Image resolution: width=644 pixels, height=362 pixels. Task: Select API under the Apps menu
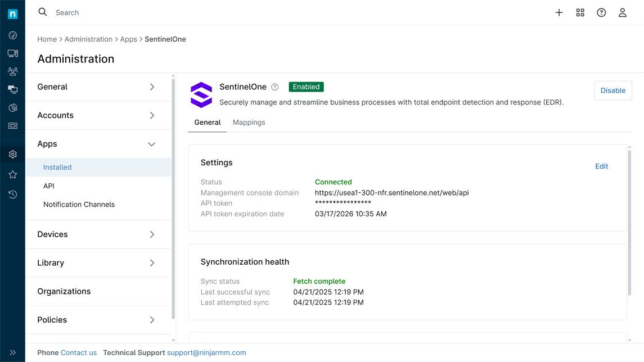(x=49, y=186)
